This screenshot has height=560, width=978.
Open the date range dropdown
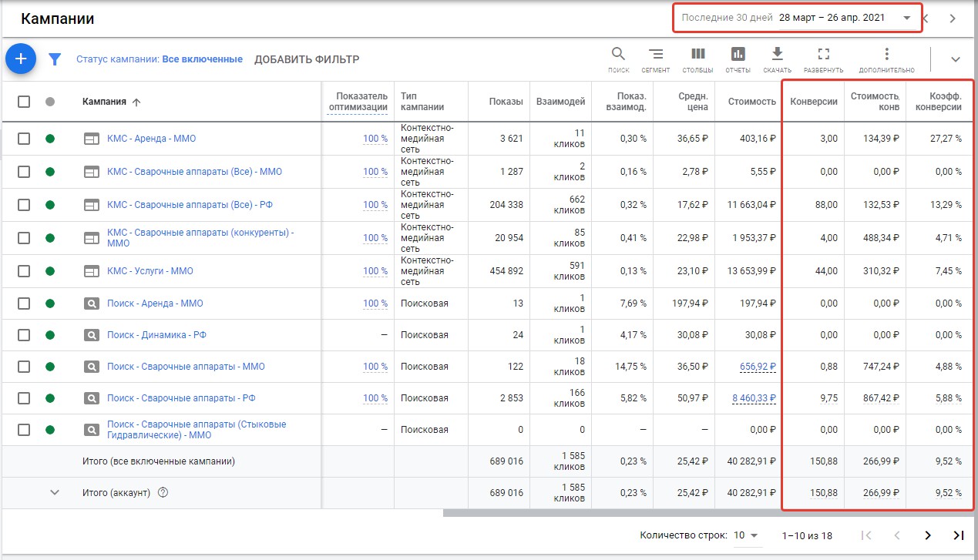(x=906, y=18)
